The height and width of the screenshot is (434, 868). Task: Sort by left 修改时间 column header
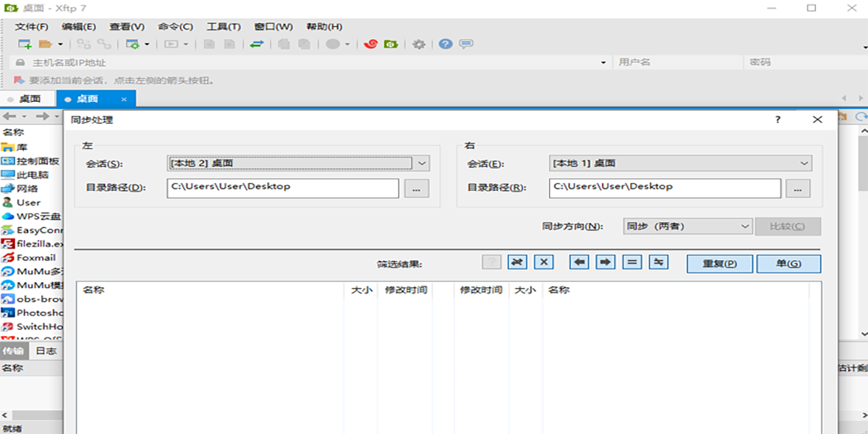click(405, 290)
